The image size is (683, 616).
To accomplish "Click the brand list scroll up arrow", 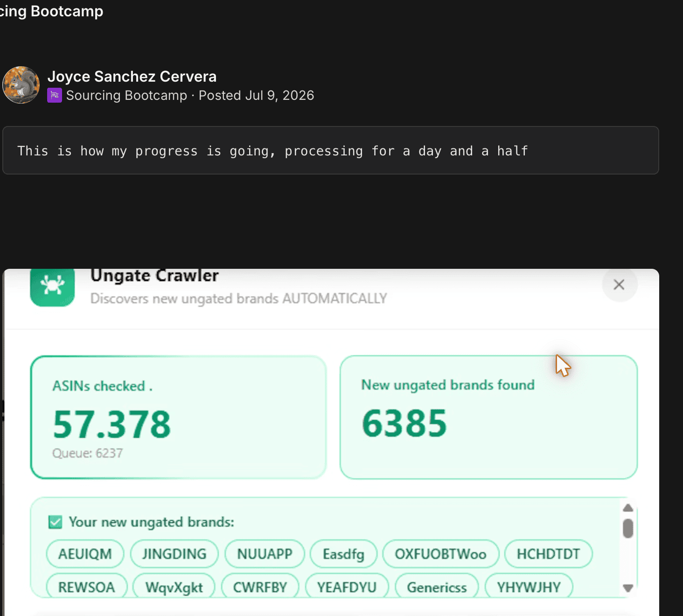I will click(x=628, y=508).
